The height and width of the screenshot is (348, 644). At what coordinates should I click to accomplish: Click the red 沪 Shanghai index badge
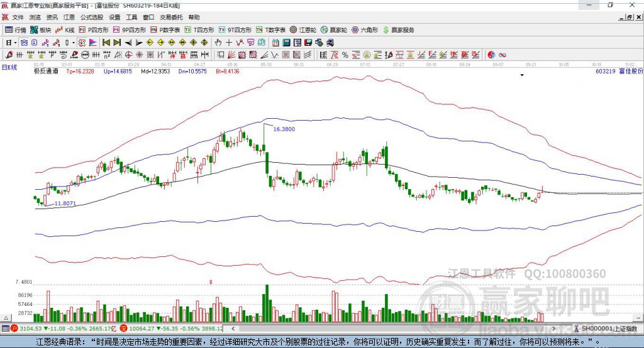click(14, 329)
